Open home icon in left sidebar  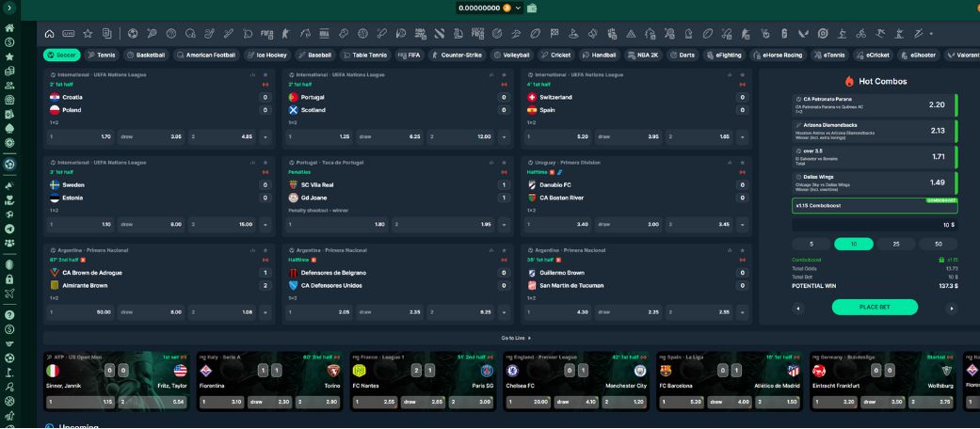(x=9, y=29)
